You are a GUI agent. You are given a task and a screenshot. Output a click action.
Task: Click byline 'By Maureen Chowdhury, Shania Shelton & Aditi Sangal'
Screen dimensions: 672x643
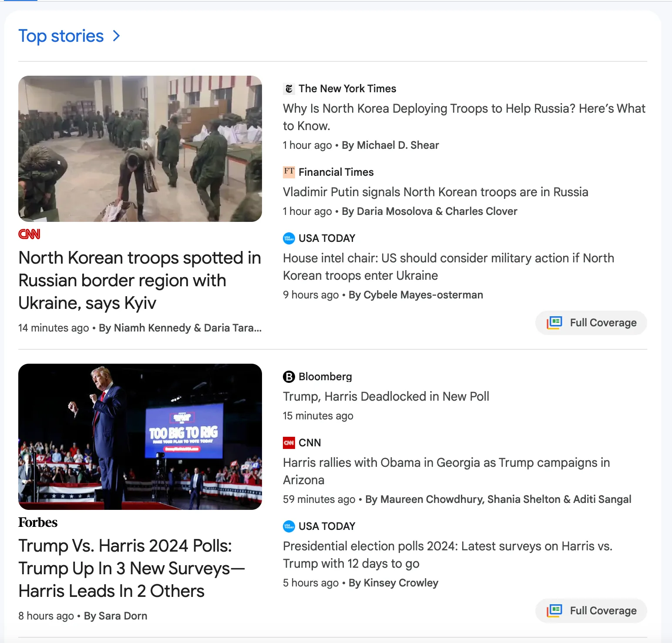coord(498,499)
